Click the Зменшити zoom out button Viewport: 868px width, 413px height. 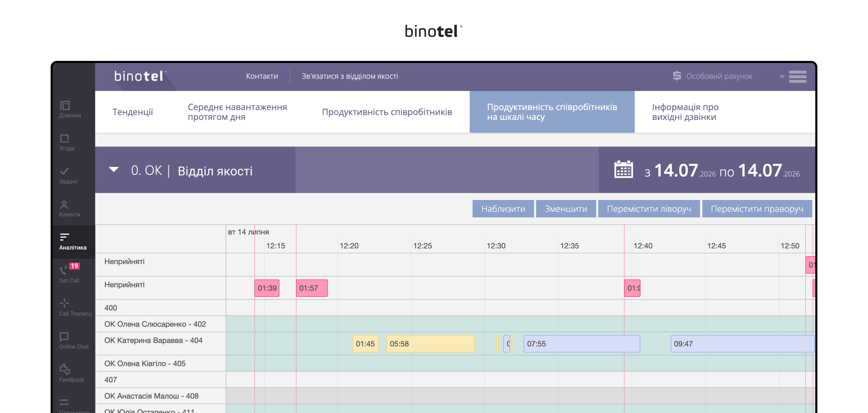point(566,209)
